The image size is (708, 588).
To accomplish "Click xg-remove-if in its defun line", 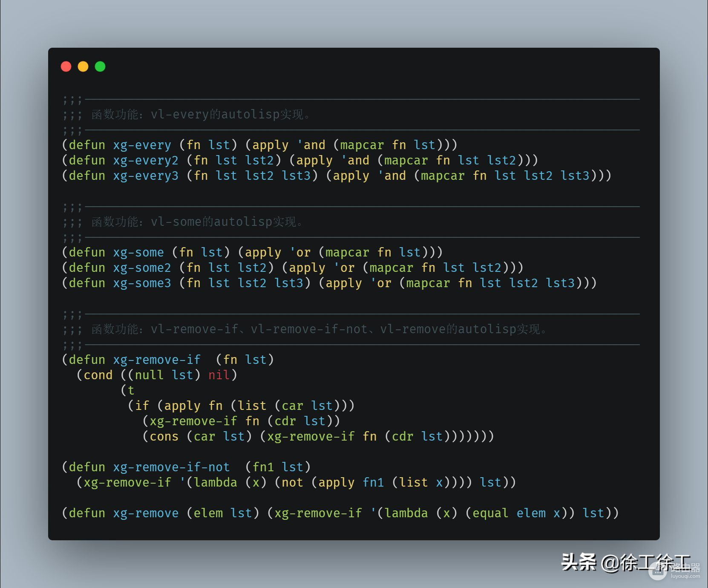I will pyautogui.click(x=157, y=360).
